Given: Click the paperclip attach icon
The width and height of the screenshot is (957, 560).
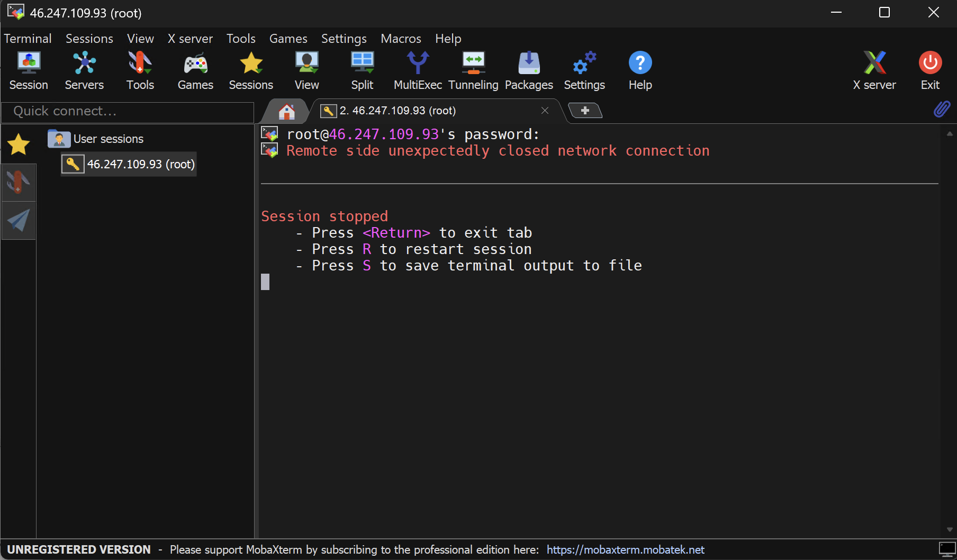Looking at the screenshot, I should click(x=942, y=109).
